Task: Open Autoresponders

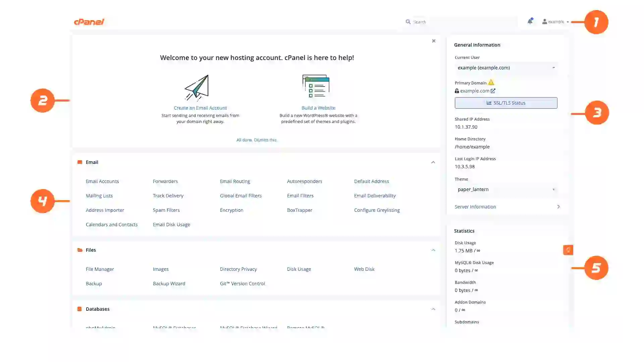Action: pyautogui.click(x=305, y=181)
